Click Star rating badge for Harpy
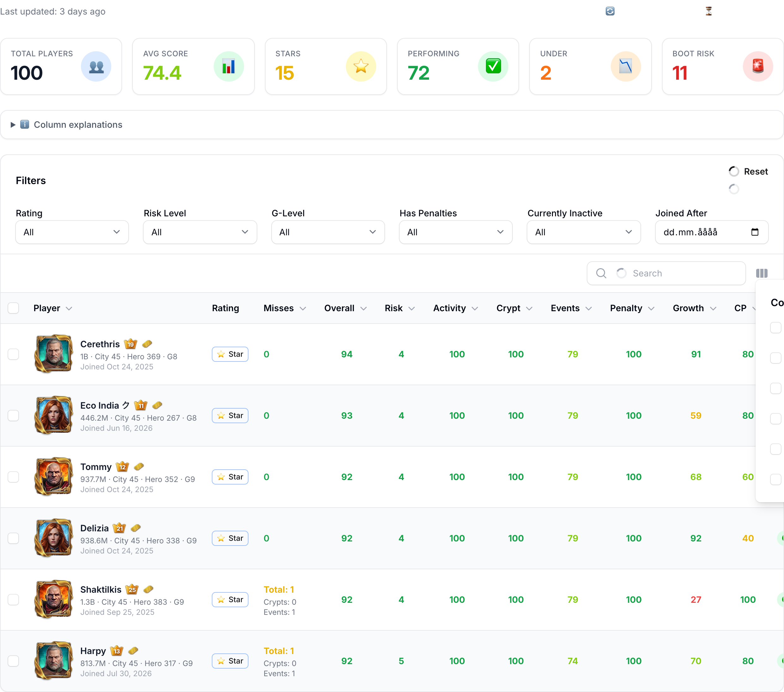 point(230,661)
